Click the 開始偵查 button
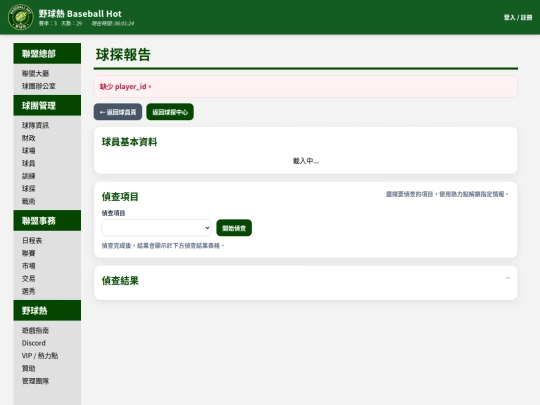 [234, 228]
